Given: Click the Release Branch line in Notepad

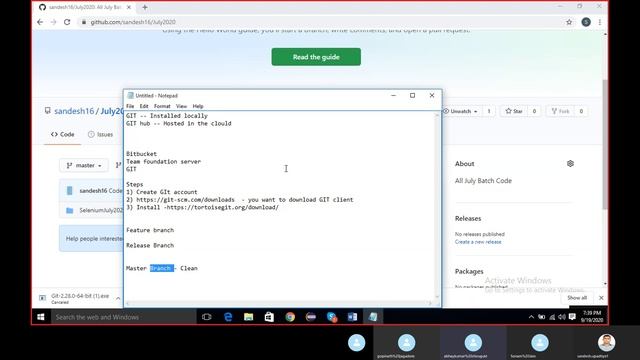Looking at the screenshot, I should point(150,245).
